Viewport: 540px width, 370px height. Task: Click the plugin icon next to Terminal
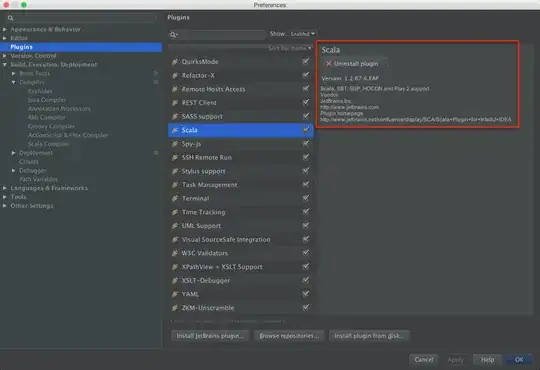[175, 198]
